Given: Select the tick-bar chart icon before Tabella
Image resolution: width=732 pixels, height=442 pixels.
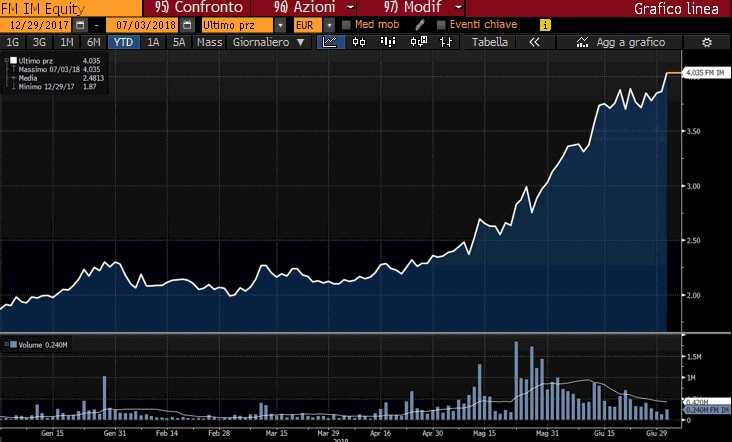Looking at the screenshot, I should click(x=446, y=42).
